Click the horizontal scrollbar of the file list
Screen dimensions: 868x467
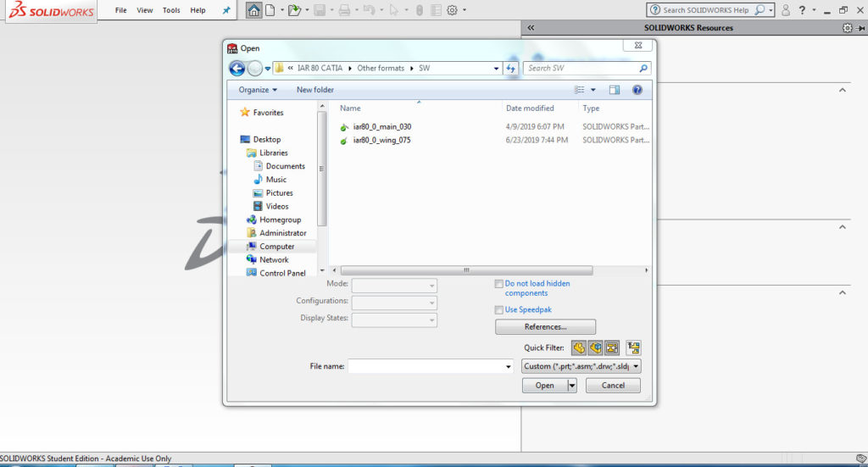pyautogui.click(x=467, y=270)
